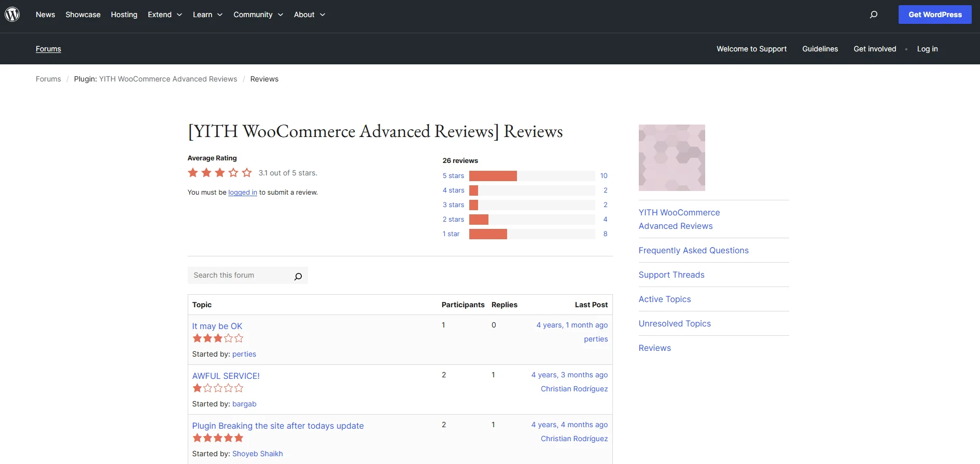Open 'Plugin Breaking the site after todays update'
The image size is (980, 464).
278,426
